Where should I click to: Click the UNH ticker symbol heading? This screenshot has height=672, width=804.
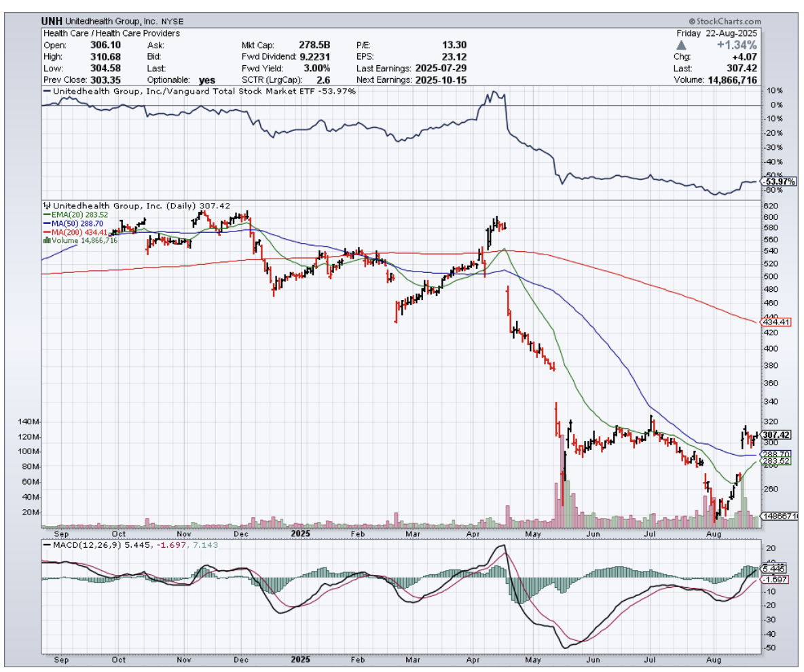point(52,22)
